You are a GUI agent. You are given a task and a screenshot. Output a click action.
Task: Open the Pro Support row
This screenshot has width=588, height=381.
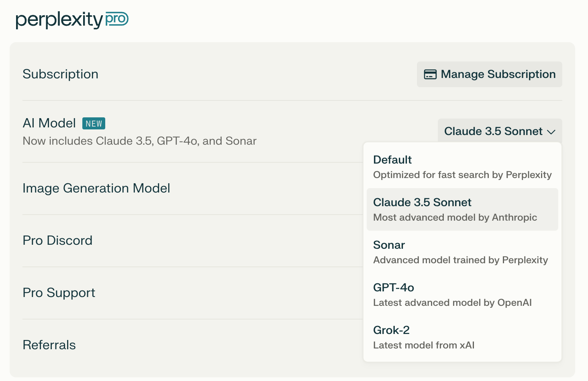59,293
